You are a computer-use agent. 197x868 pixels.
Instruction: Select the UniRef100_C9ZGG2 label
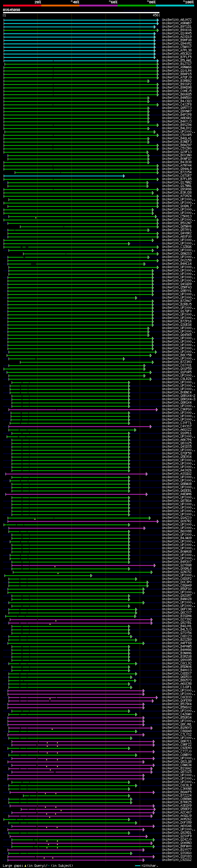(177, 860)
